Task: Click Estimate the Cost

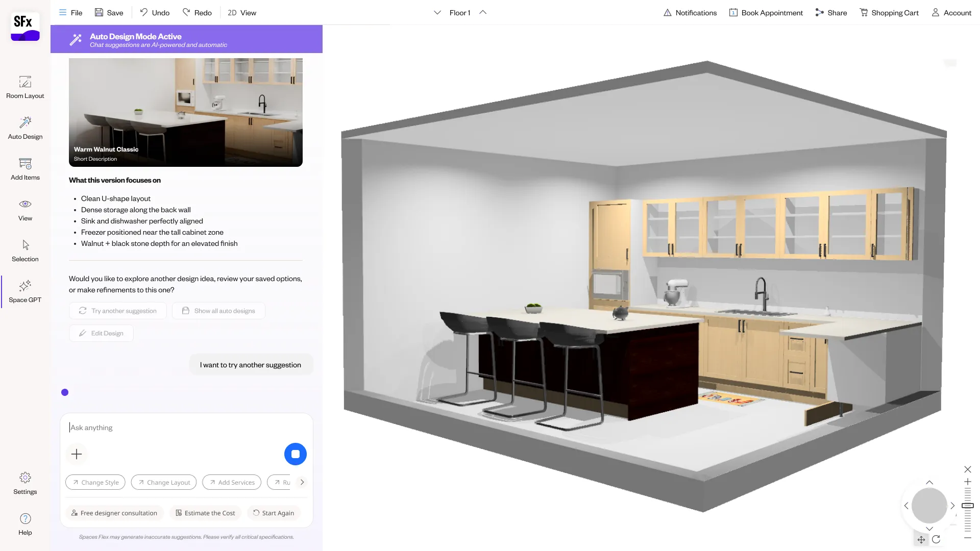Action: coord(205,513)
